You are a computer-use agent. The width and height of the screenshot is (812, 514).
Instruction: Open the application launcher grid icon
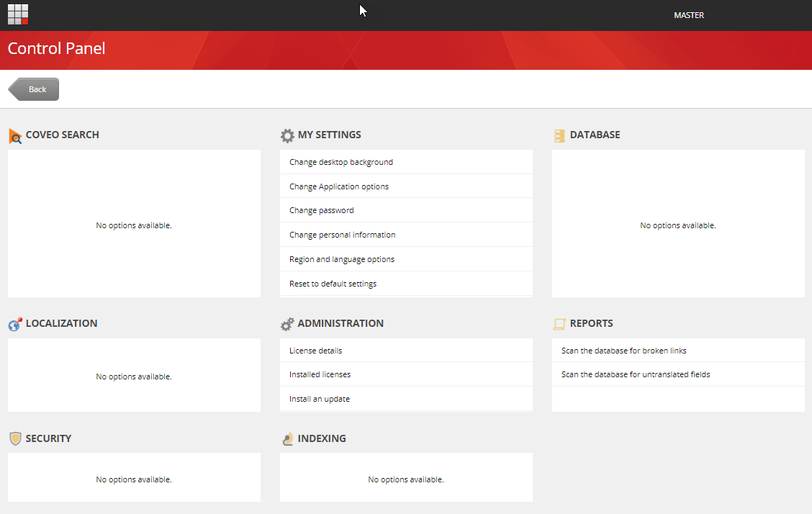[17, 14]
